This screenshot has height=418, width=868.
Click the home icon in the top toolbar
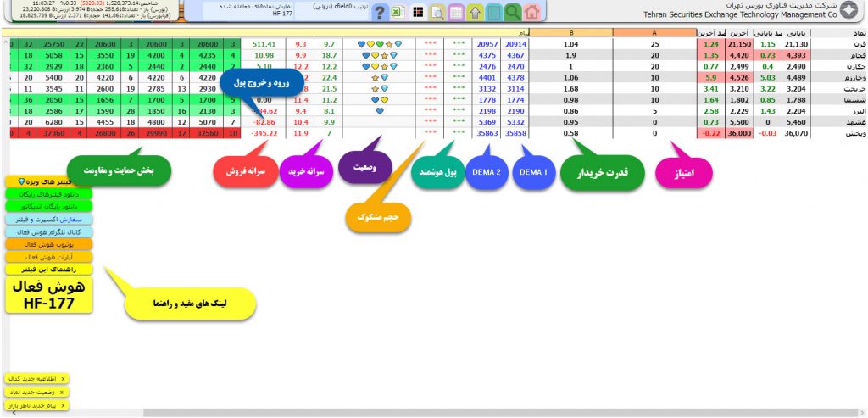pyautogui.click(x=531, y=12)
